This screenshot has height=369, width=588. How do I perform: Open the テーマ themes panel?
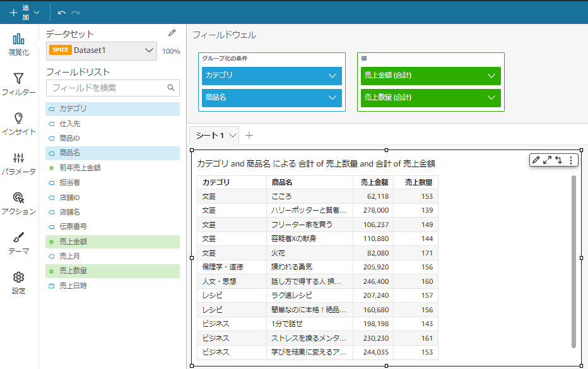pos(18,243)
